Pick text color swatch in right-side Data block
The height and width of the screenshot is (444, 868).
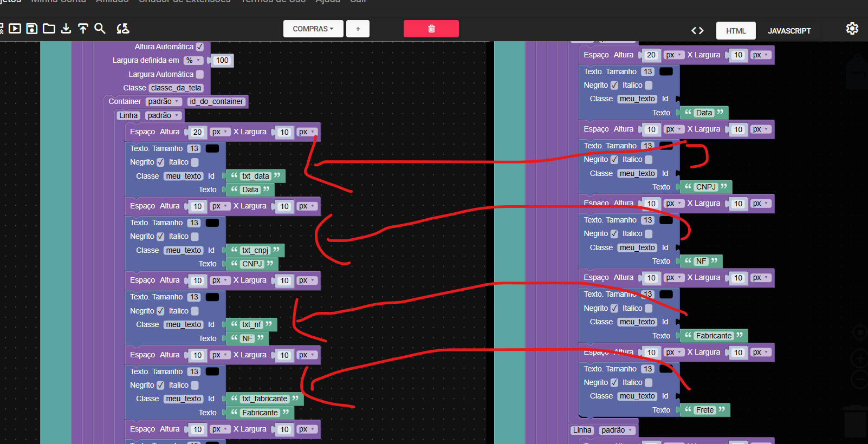point(666,71)
